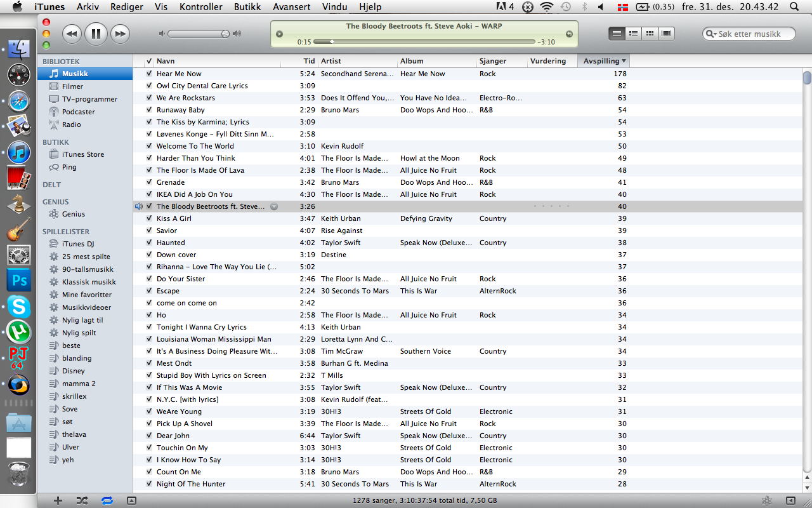Viewport: 812px width, 508px height.
Task: Uncheck Haunted song checkbox
Action: coord(149,243)
